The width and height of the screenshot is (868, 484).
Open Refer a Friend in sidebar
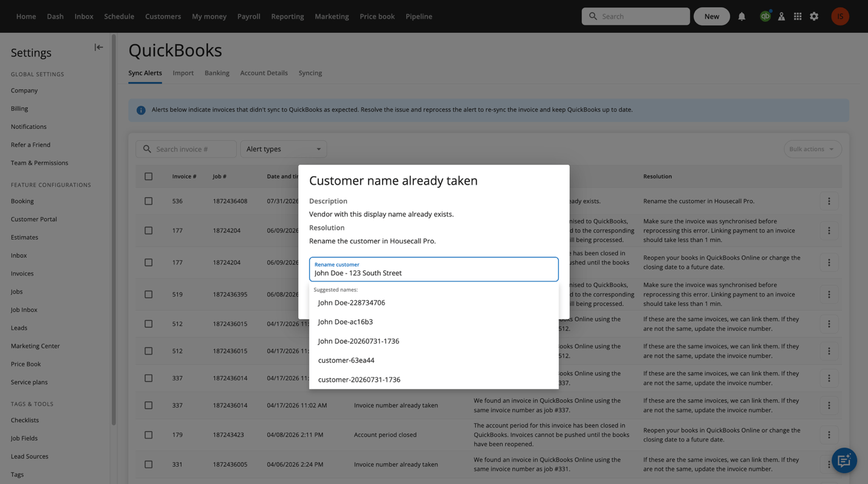point(30,145)
